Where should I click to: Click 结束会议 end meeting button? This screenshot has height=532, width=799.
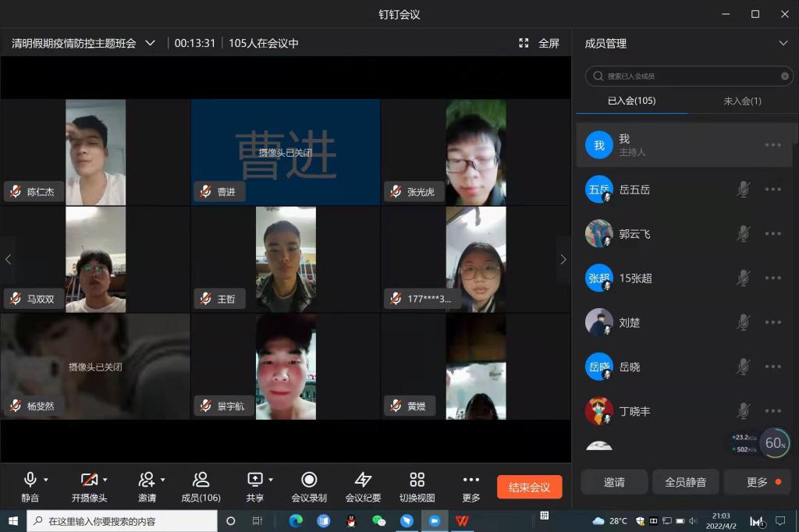click(530, 488)
